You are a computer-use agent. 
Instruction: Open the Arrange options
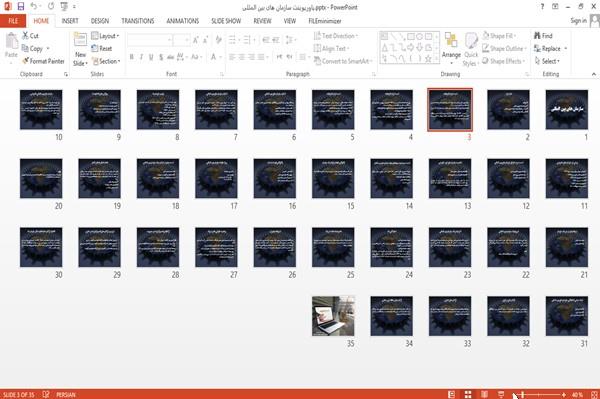pyautogui.click(x=451, y=49)
